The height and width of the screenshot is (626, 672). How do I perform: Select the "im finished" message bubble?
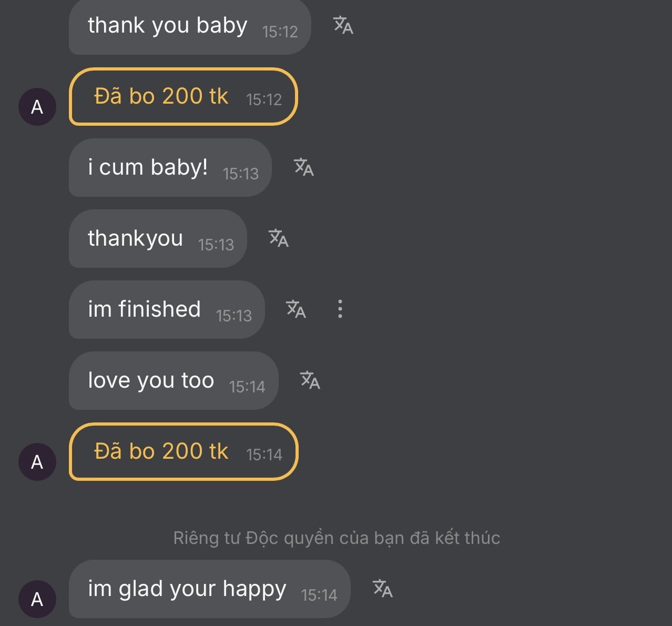(x=145, y=309)
